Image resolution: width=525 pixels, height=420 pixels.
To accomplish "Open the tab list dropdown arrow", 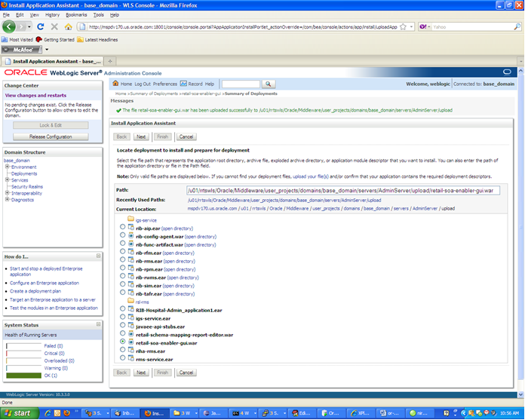I will [x=520, y=61].
